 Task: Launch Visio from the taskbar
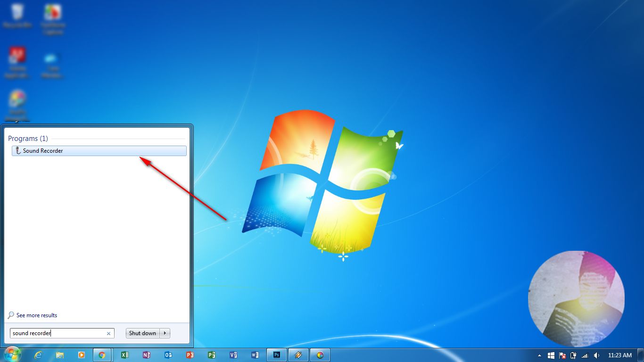pos(233,355)
